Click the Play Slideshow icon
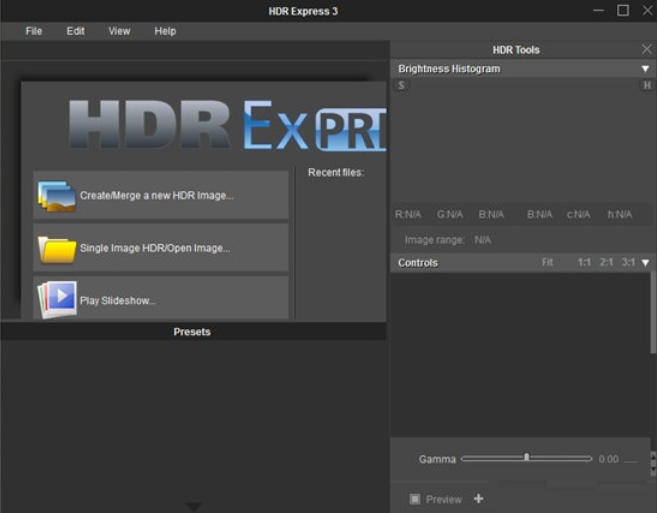 click(56, 298)
